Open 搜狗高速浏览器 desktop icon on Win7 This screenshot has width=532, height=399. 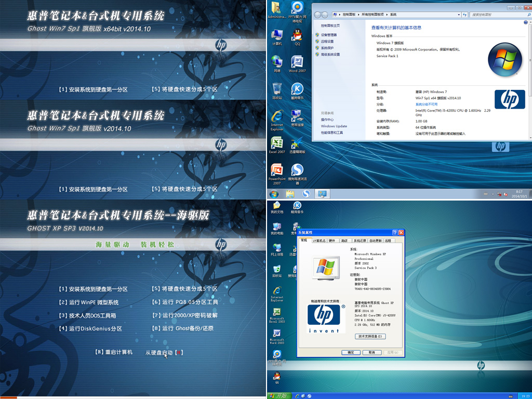tap(297, 174)
